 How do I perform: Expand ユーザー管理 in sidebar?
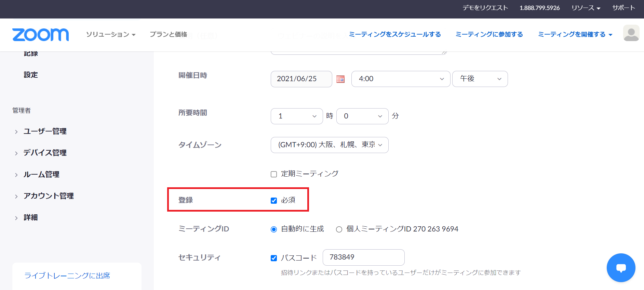(45, 131)
